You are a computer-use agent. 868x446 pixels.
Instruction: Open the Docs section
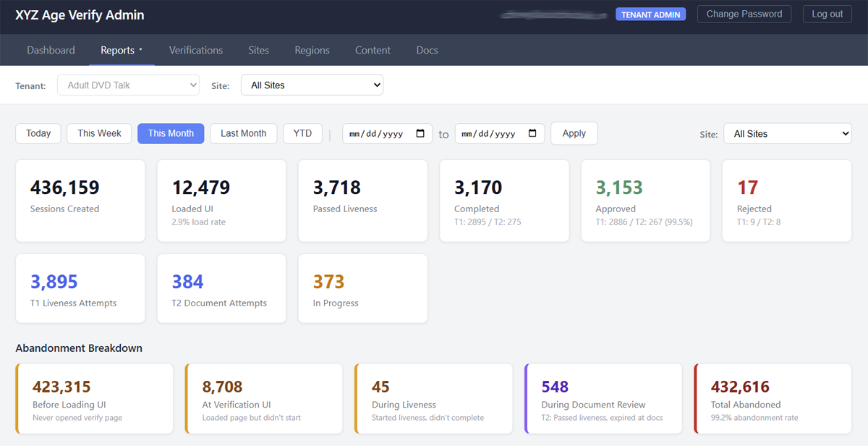tap(427, 50)
